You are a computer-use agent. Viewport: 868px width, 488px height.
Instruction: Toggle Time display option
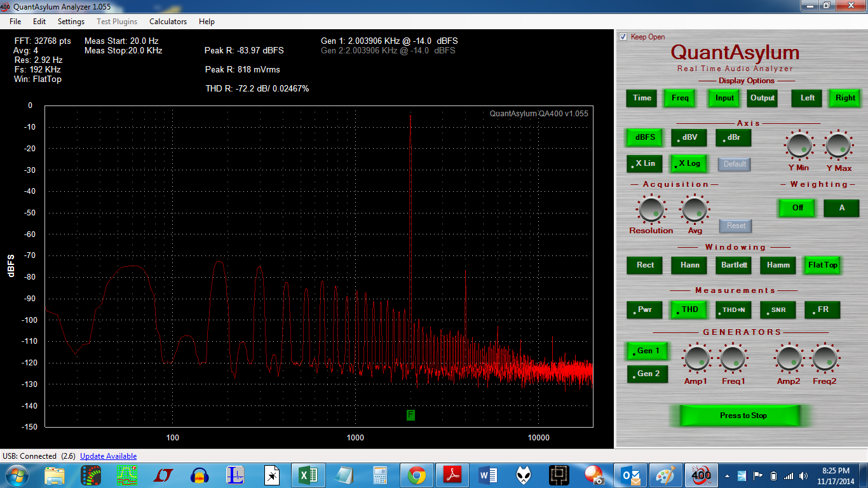(642, 98)
